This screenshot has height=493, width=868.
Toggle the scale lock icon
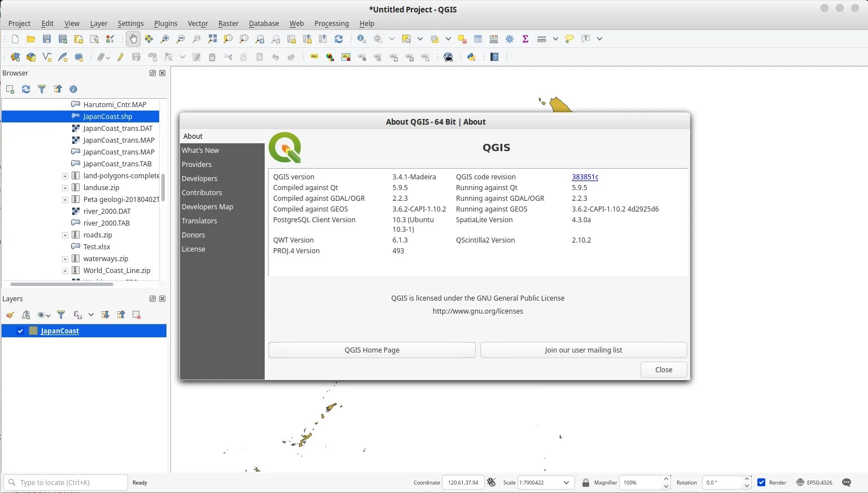(586, 482)
